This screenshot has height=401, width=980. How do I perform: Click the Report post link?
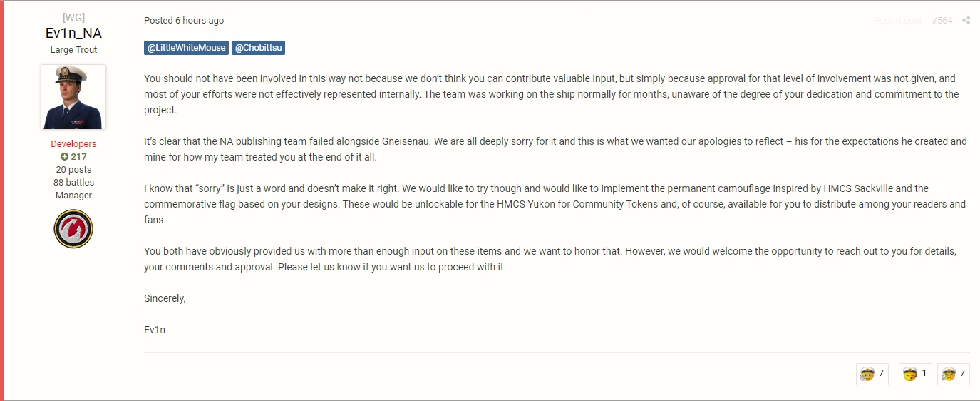pyautogui.click(x=897, y=21)
